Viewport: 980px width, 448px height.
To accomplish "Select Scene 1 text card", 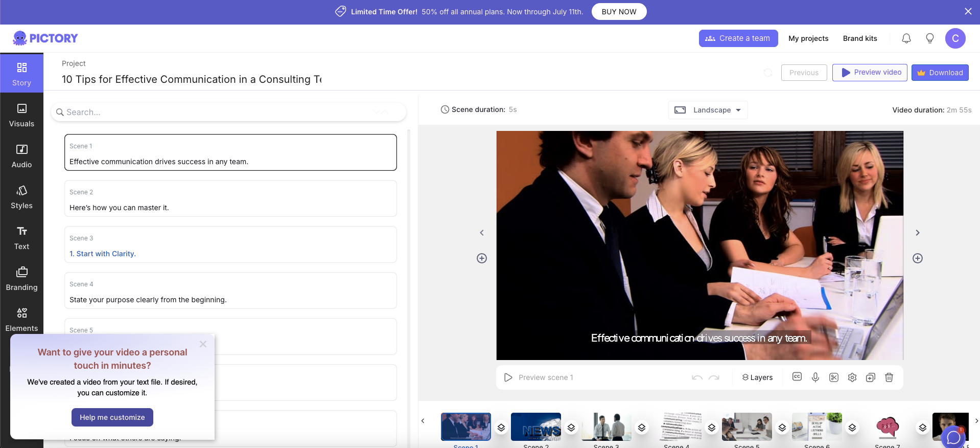I will [x=230, y=152].
